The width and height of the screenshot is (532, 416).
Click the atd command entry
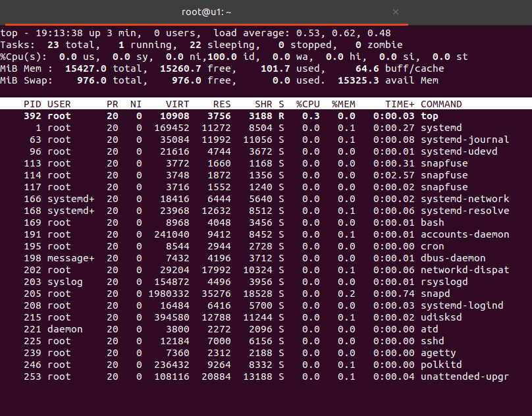429,330
